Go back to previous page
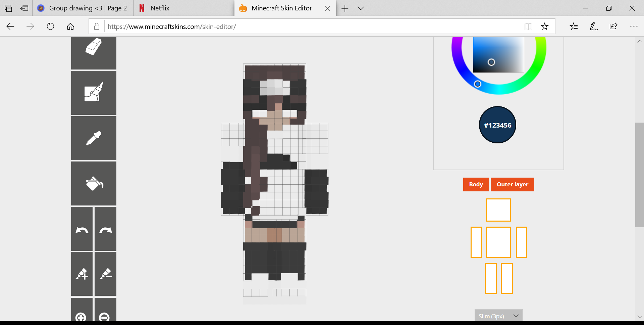Screen dimensions: 644x325 10,27
